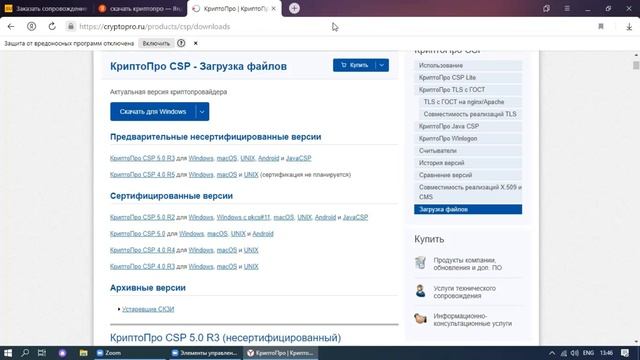Switch to Заказать сопровождение tab
640x360 pixels.
tap(46, 8)
